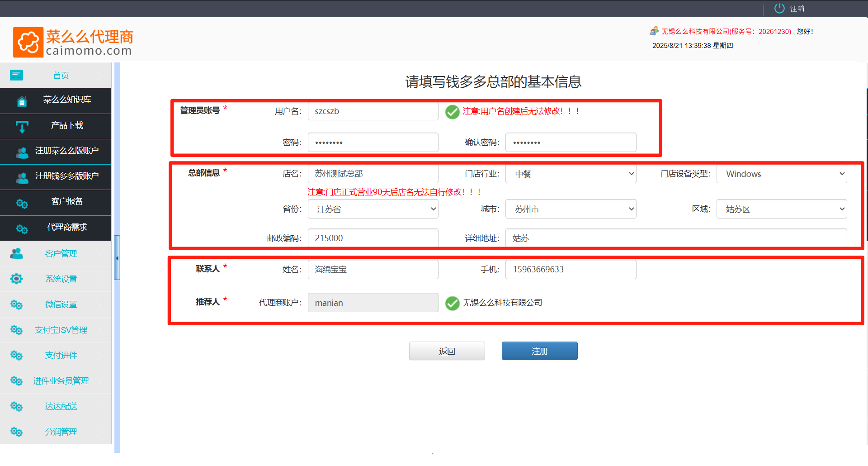Open the 省份 dropdown
The image size is (868, 466).
point(373,209)
